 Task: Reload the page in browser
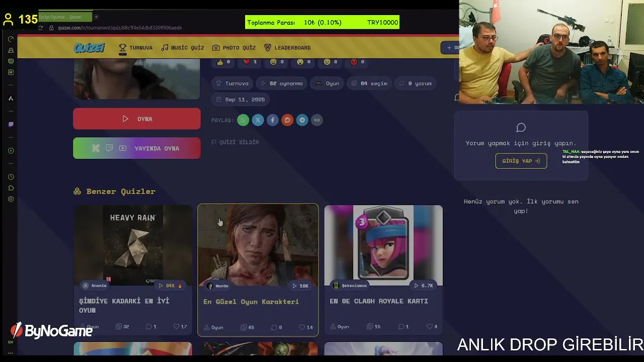click(40, 28)
